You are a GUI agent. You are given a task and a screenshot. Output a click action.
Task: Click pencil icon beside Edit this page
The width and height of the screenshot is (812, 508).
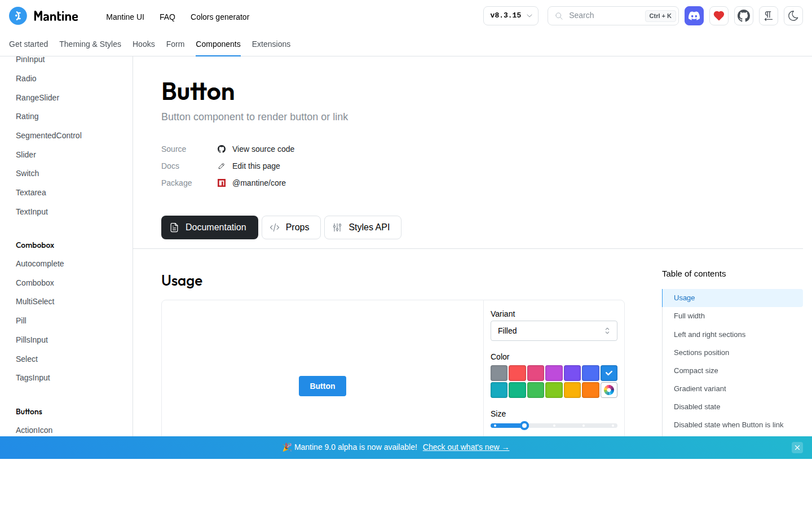(222, 166)
